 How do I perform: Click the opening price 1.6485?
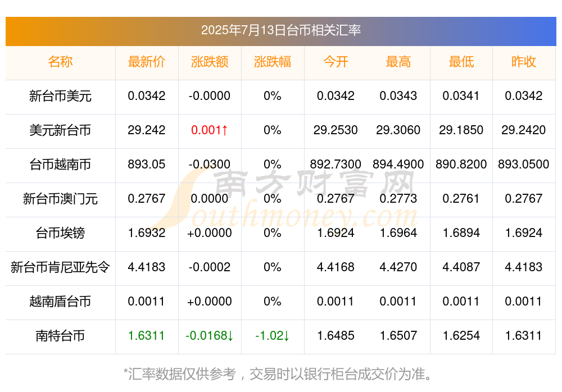coord(336,336)
